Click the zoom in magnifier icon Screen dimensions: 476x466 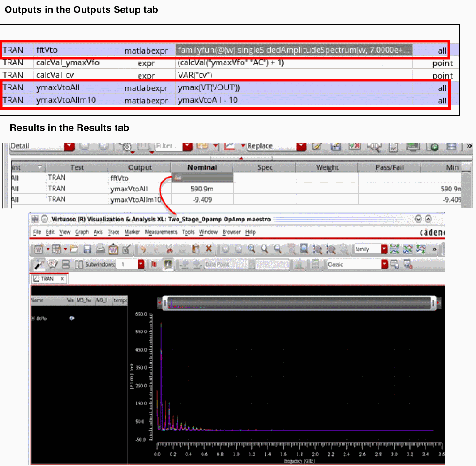[251, 249]
